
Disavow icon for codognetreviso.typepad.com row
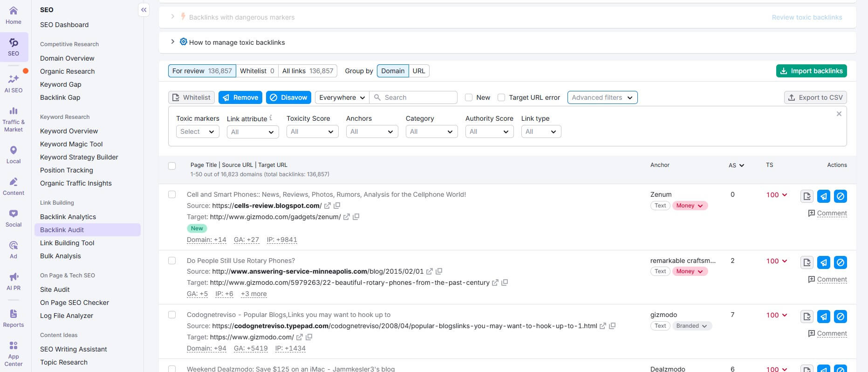pos(841,317)
